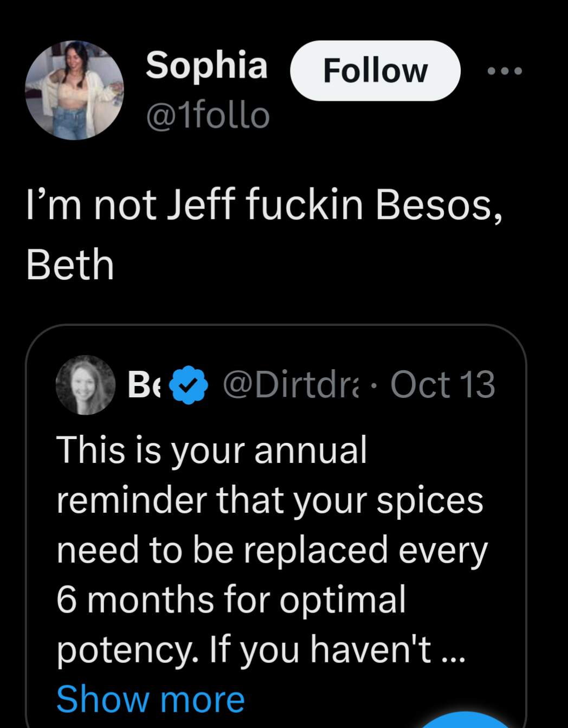Click the "I'm not Jeff" tweet text
The width and height of the screenshot is (568, 728).
pyautogui.click(x=264, y=206)
